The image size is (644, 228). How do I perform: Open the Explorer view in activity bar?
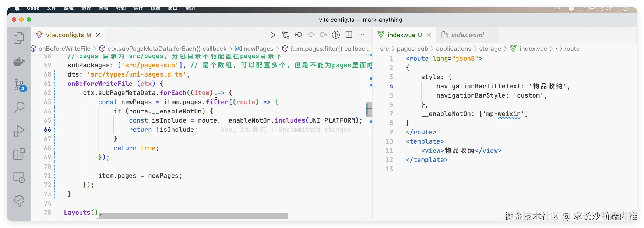[x=19, y=38]
